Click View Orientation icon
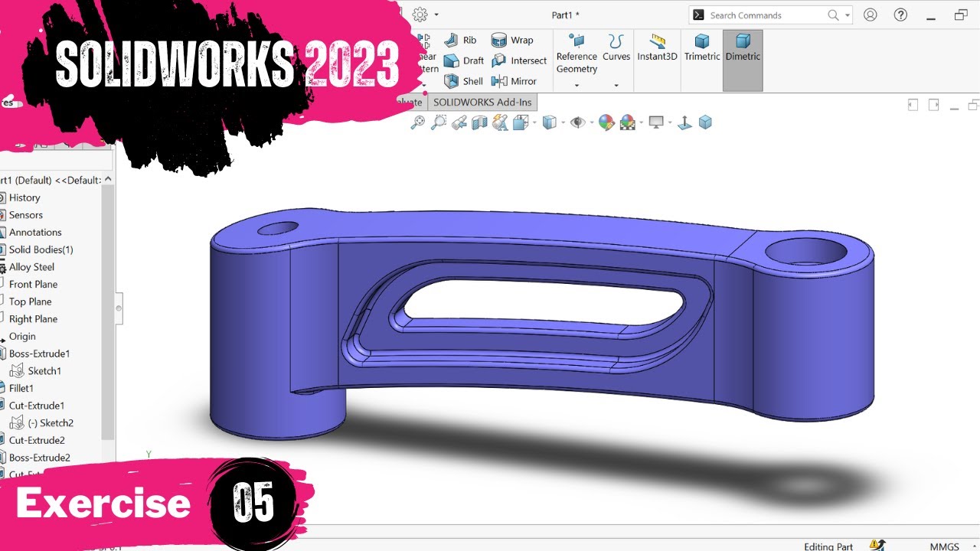The height and width of the screenshot is (551, 980). (521, 122)
